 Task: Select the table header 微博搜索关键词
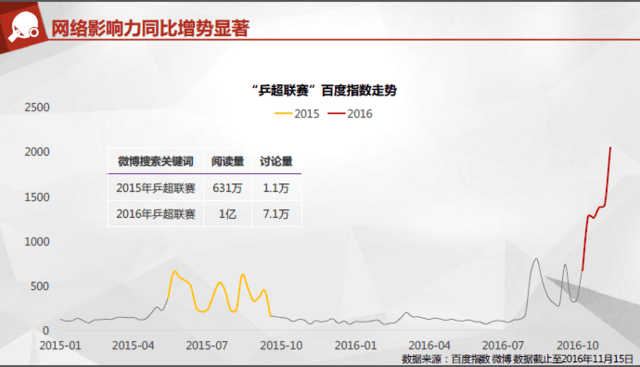(x=156, y=161)
